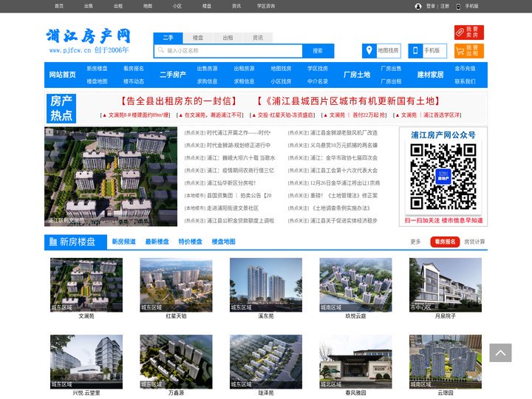Viewport: 532px width, 399px height.
Task: Select the 最新楼盘 tab
Action: click(157, 242)
